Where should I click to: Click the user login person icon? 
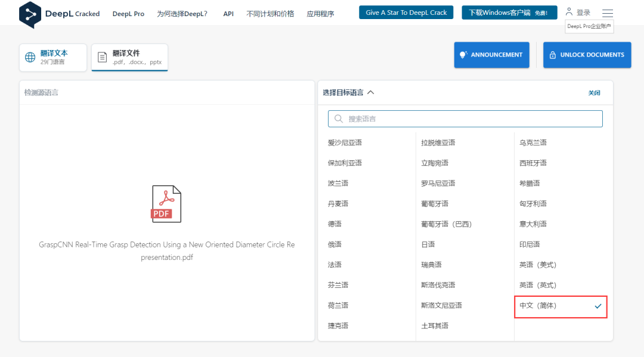(569, 12)
